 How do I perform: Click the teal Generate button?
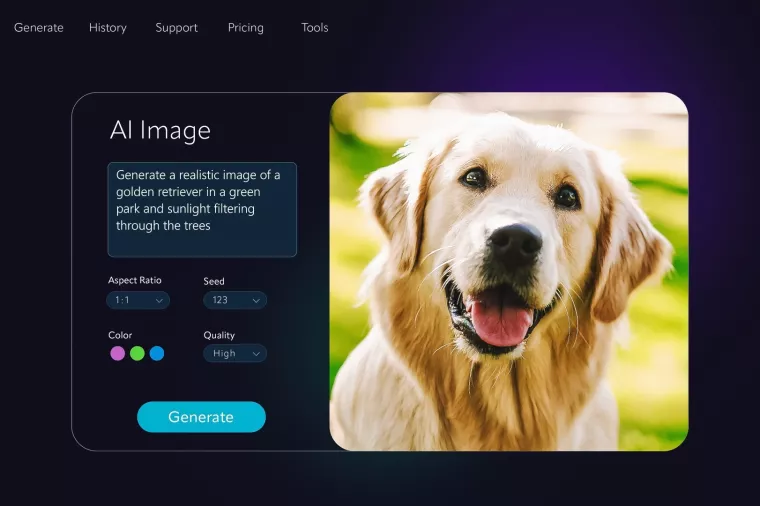[201, 417]
